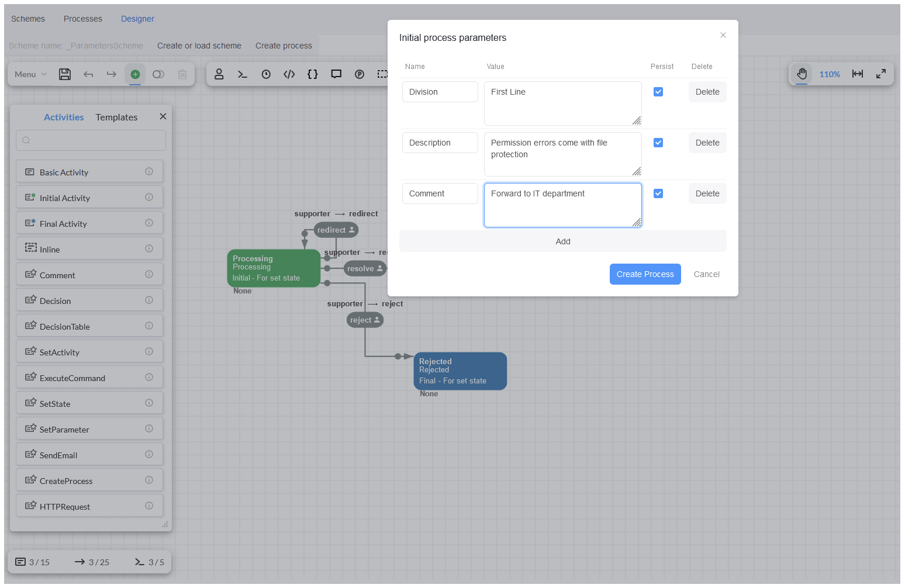Switch to the Templates tab

(x=116, y=117)
